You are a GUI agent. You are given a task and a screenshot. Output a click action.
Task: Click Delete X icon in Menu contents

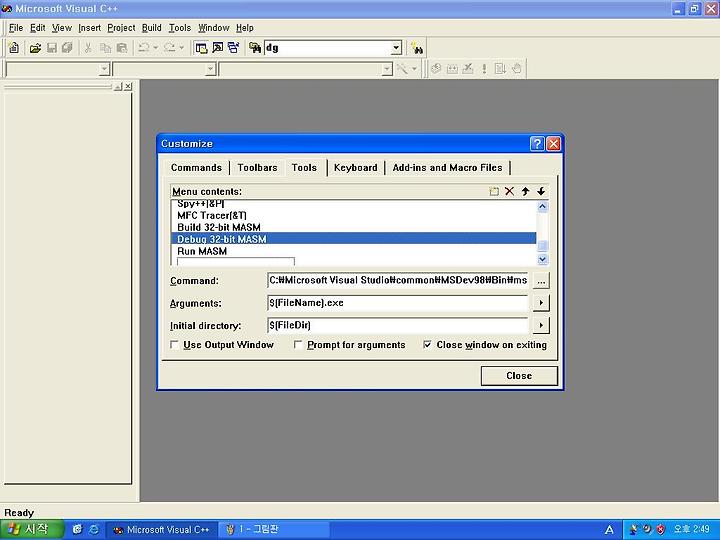point(510,191)
